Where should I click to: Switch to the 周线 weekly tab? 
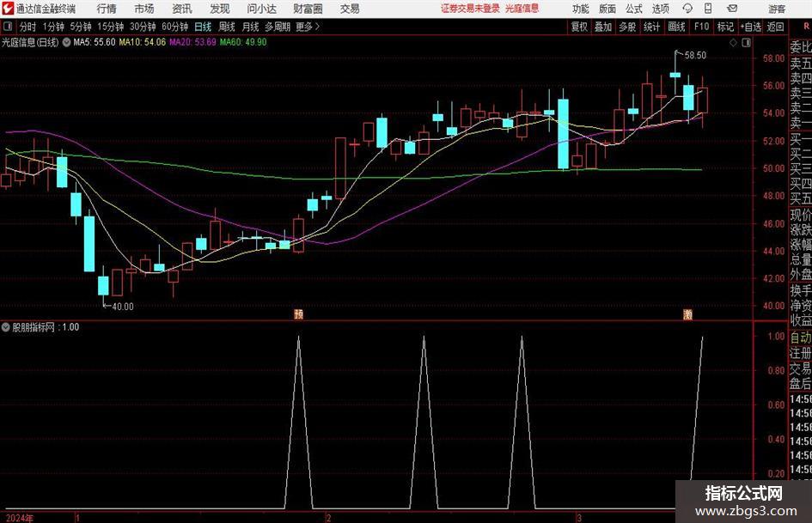point(227,27)
